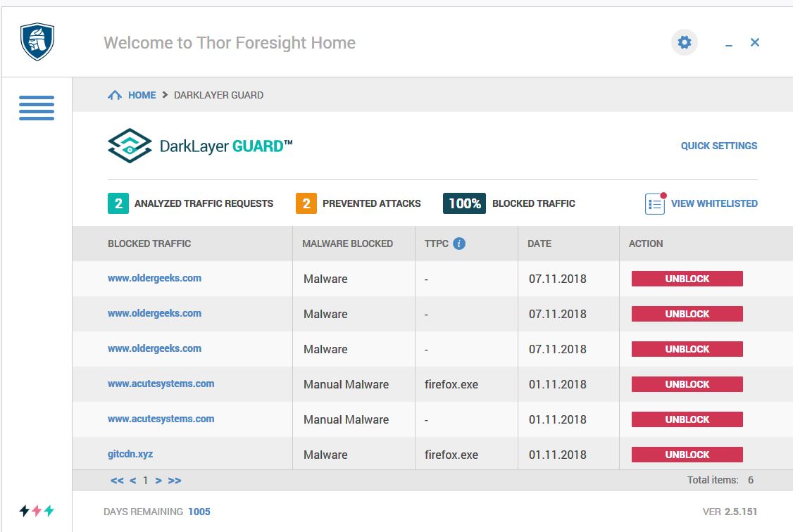The width and height of the screenshot is (793, 532).
Task: Unblock third www.oldergeeks.com entry
Action: point(687,349)
